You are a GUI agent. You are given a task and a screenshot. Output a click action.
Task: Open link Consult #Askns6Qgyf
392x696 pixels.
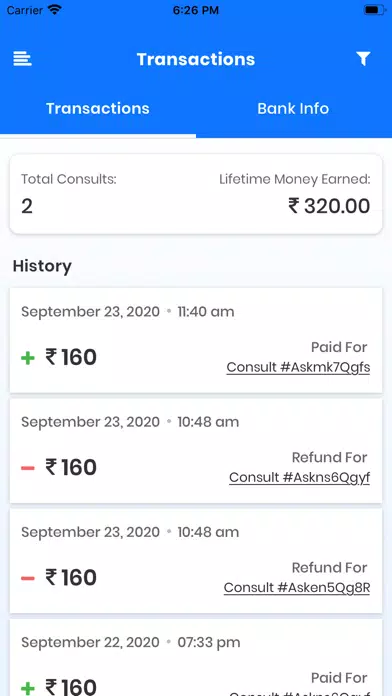(299, 478)
